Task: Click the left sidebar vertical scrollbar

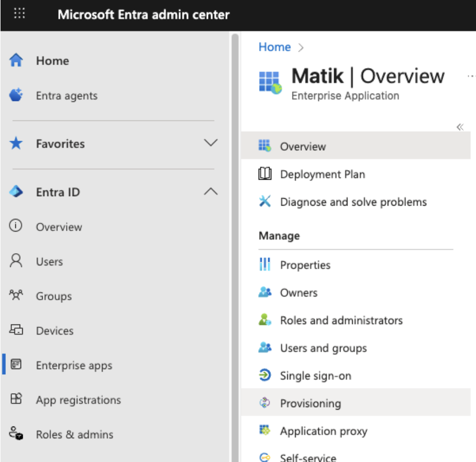Action: point(235,238)
